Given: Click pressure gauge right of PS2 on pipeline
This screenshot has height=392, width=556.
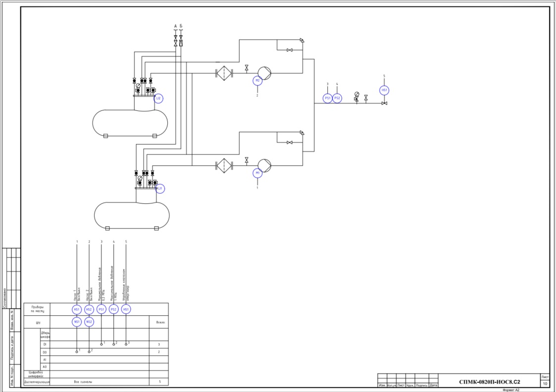Looking at the screenshot, I should (356, 95).
